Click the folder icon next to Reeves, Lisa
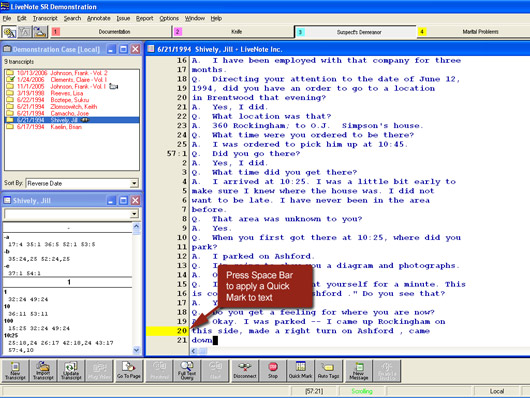This screenshot has width=530, height=398. pyautogui.click(x=10, y=93)
